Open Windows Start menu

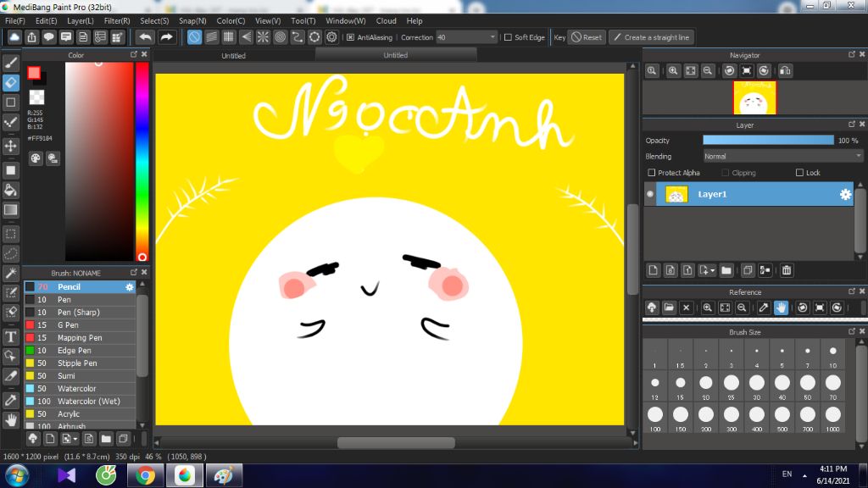(x=17, y=476)
